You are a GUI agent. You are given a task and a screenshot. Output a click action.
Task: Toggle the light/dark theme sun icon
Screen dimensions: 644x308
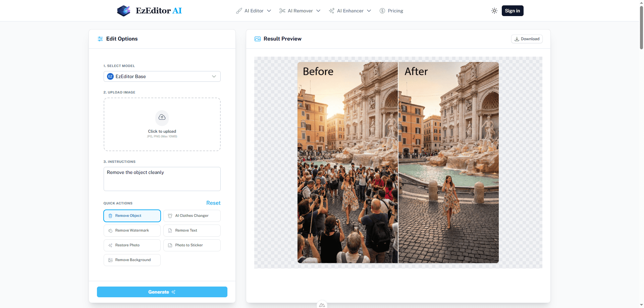click(494, 11)
